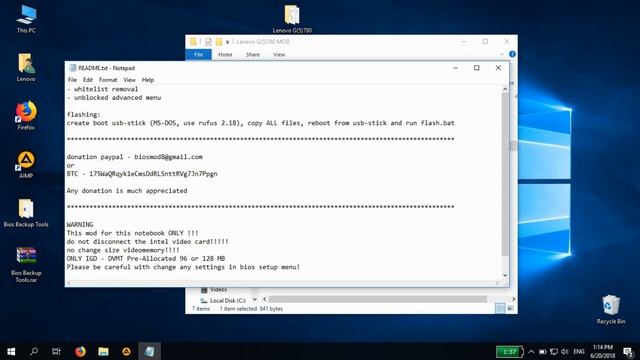Open the Explorer Share ribbon tab
Viewport: 640px width, 360px height.
point(253,55)
